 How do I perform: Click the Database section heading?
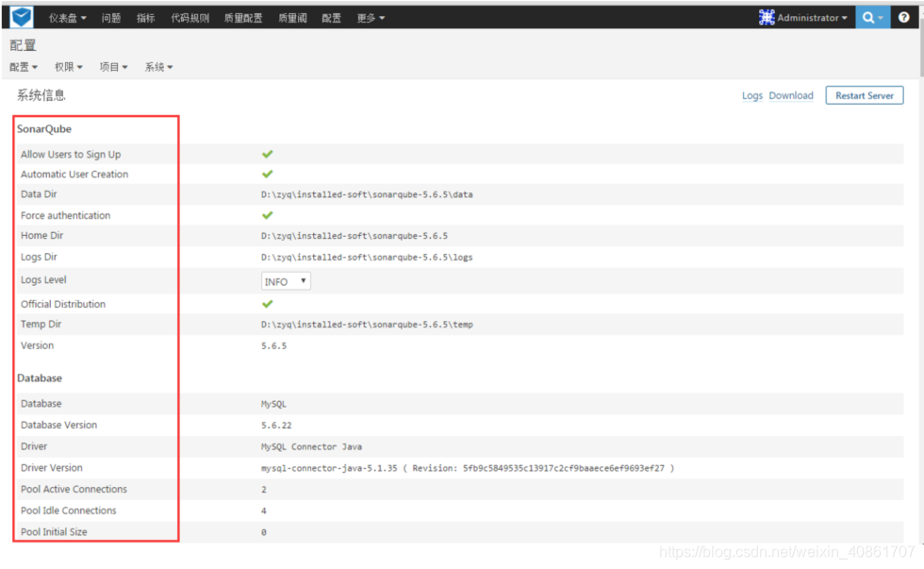click(x=40, y=378)
